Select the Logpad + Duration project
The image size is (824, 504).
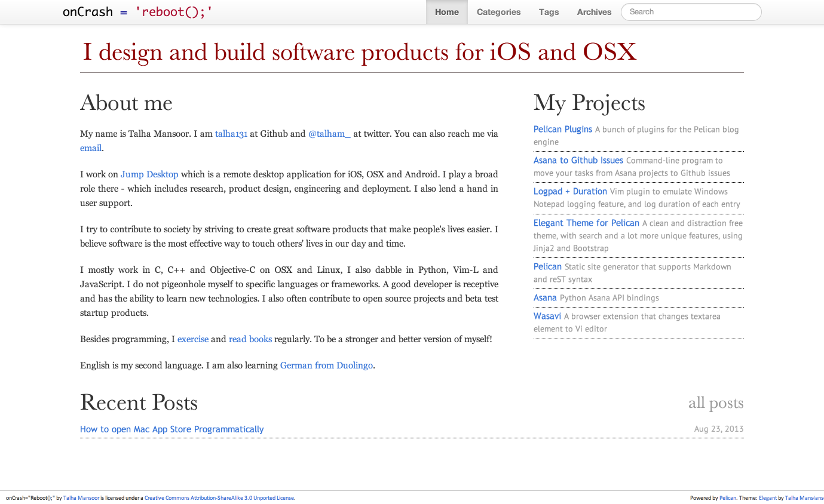[x=570, y=191]
